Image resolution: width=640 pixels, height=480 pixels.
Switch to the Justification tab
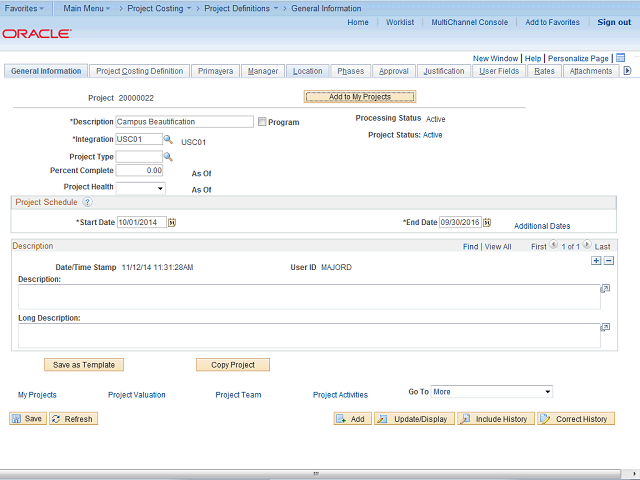pyautogui.click(x=443, y=71)
